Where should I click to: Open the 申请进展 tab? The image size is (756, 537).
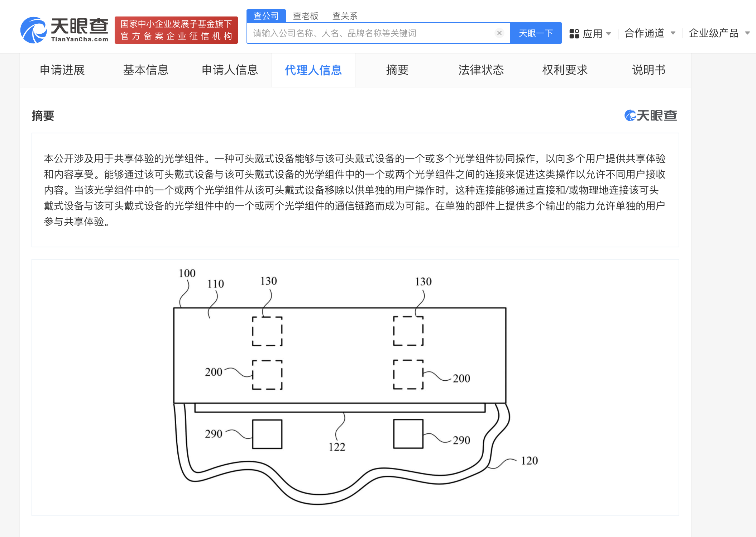click(62, 70)
